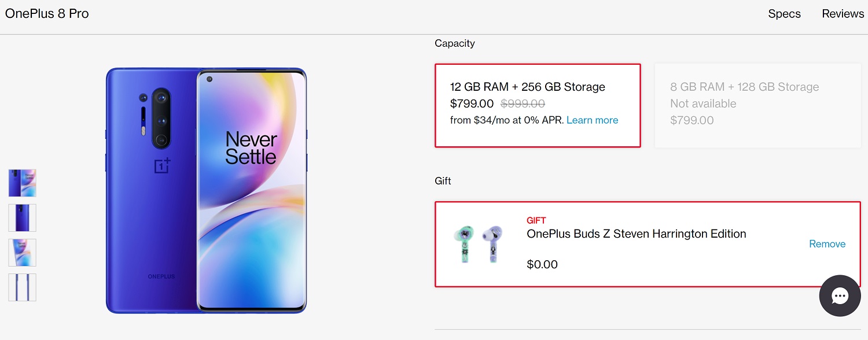868x340 pixels.
Task: Click the front punch-hole camera on phone
Action: click(x=209, y=79)
